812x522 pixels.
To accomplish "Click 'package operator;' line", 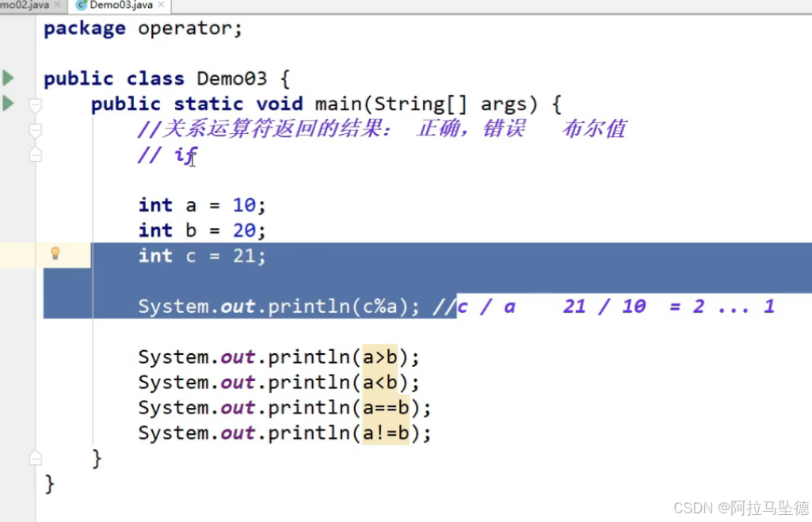I will point(143,29).
